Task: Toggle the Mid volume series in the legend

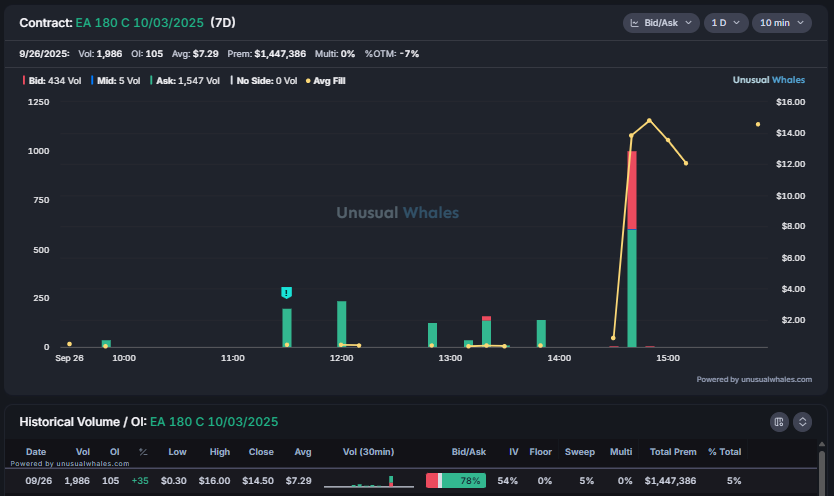Action: [114, 80]
